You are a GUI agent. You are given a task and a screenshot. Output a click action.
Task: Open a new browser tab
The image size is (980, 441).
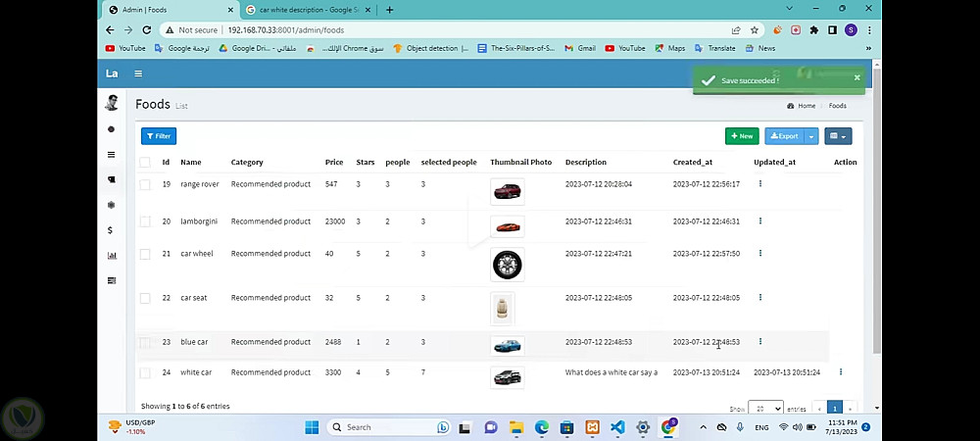click(x=389, y=10)
